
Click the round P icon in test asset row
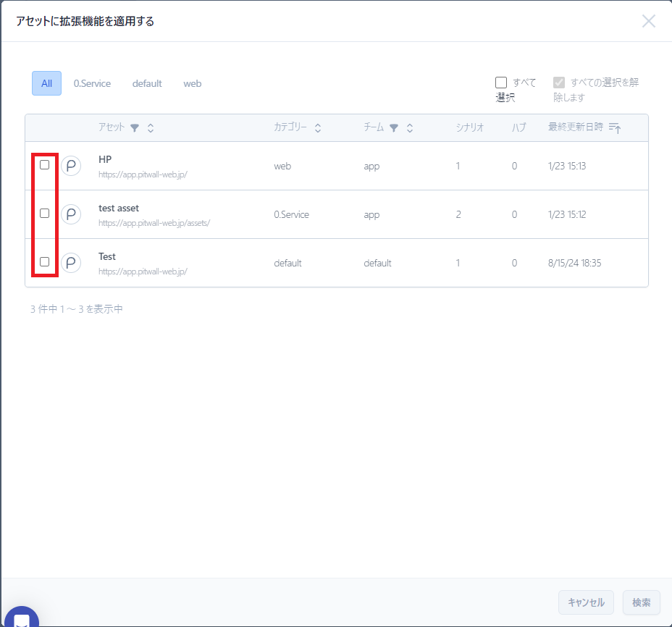click(71, 214)
